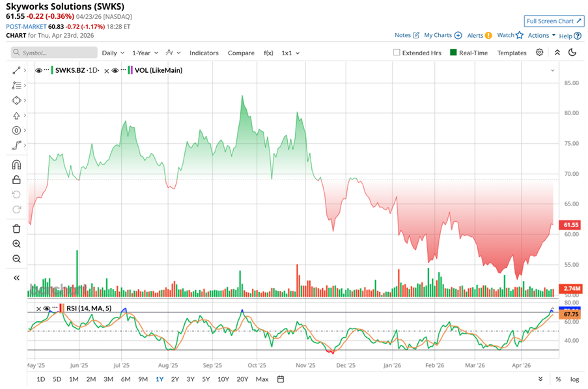Pick the circled number annotation tool
Image resolution: width=588 pixels, height=389 pixels.
pyautogui.click(x=16, y=130)
